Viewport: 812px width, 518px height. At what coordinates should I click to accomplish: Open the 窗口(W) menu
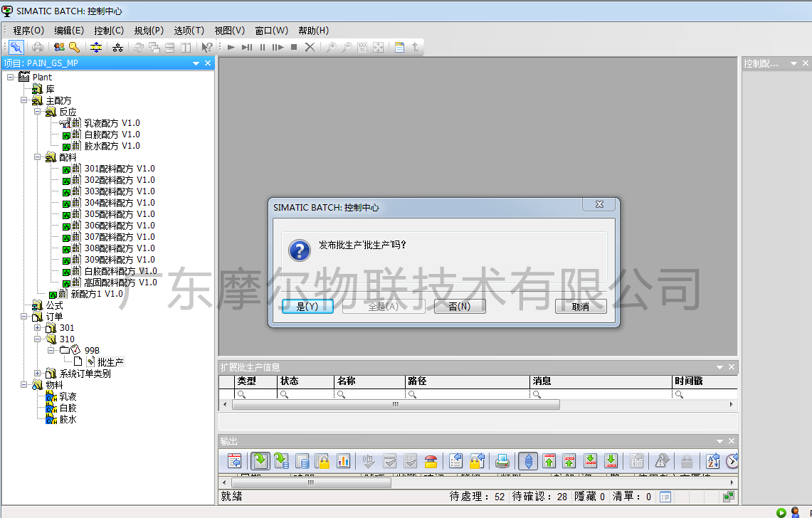pyautogui.click(x=271, y=31)
